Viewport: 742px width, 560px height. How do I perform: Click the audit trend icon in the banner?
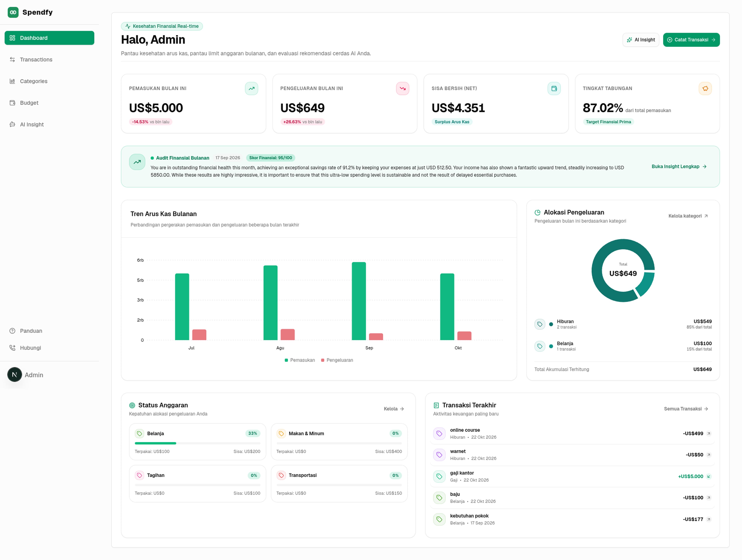[x=137, y=162]
